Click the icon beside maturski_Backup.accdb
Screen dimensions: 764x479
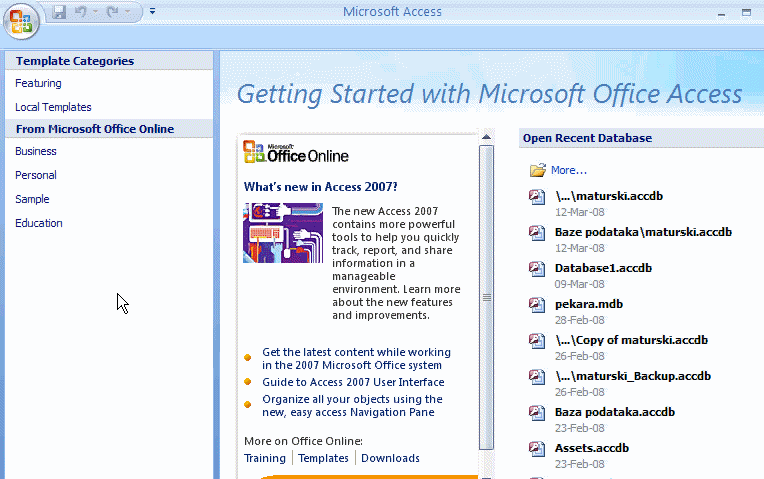537,377
